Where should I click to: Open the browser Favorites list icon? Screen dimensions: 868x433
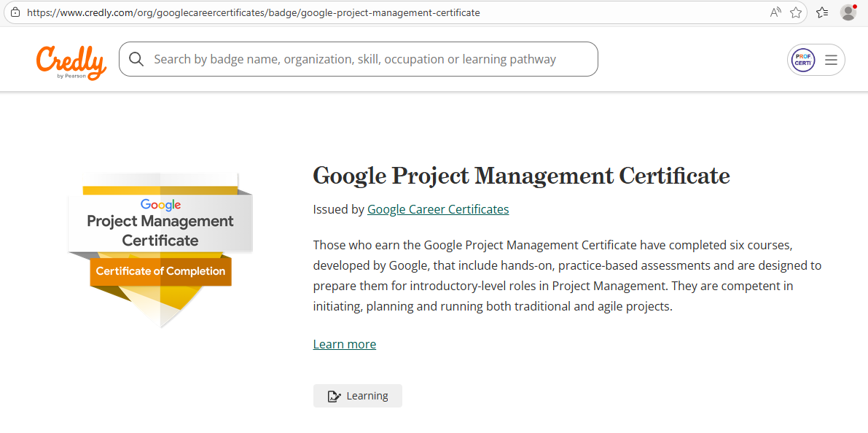tap(822, 12)
